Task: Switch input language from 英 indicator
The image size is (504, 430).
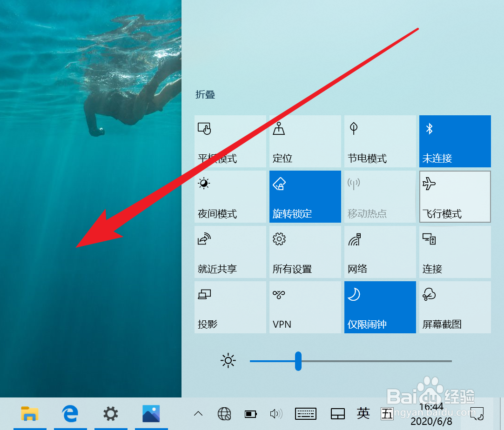Action: (x=363, y=413)
